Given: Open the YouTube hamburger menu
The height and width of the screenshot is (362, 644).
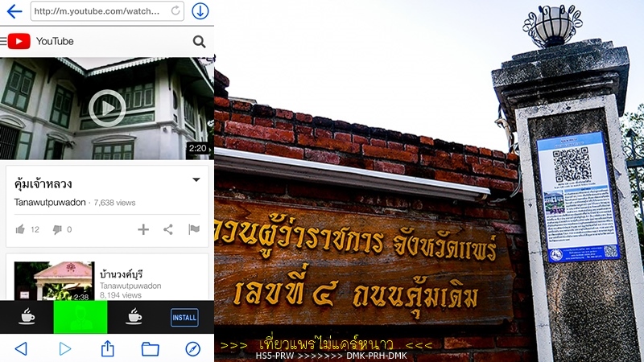Looking at the screenshot, I should 3,41.
